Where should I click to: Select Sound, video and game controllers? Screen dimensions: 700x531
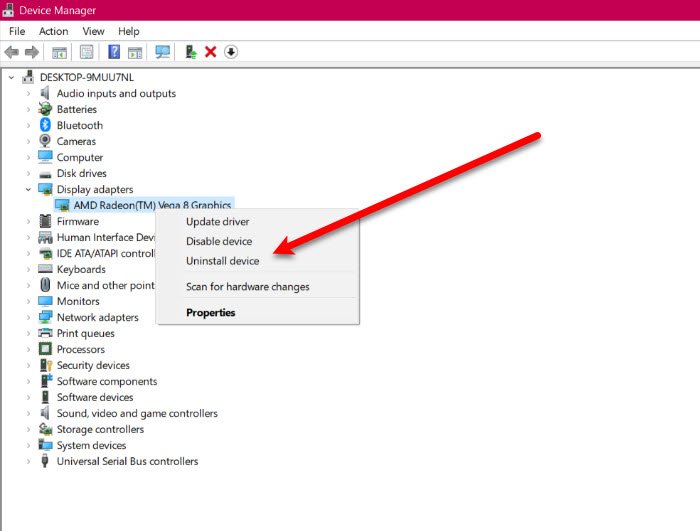click(137, 413)
